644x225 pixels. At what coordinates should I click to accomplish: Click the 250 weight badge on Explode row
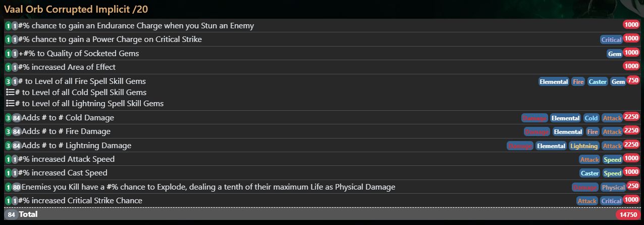click(x=633, y=186)
